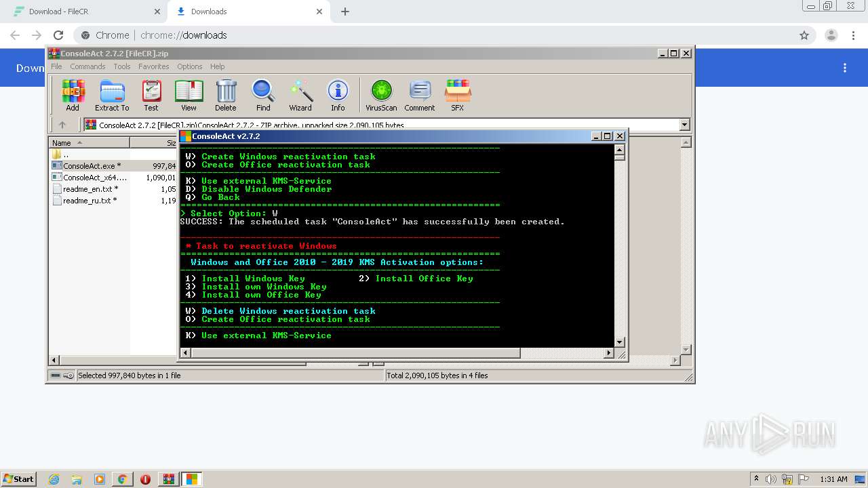Click the chrome://downloads address bar
868x488 pixels.
point(434,35)
